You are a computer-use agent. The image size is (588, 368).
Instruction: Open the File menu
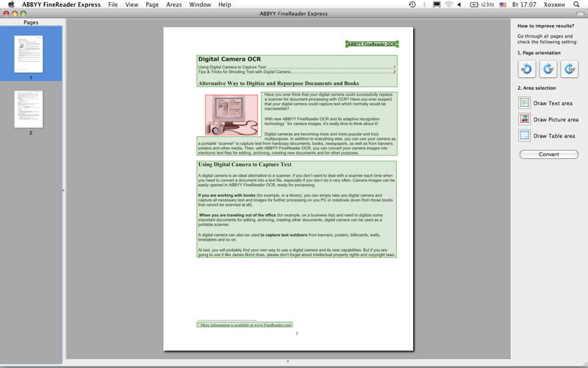point(113,4)
